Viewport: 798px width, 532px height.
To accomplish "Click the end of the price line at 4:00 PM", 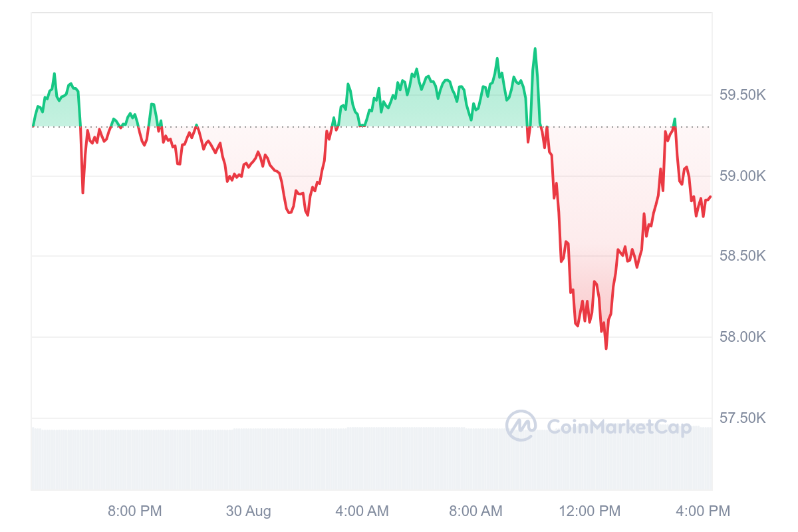I will [x=710, y=197].
